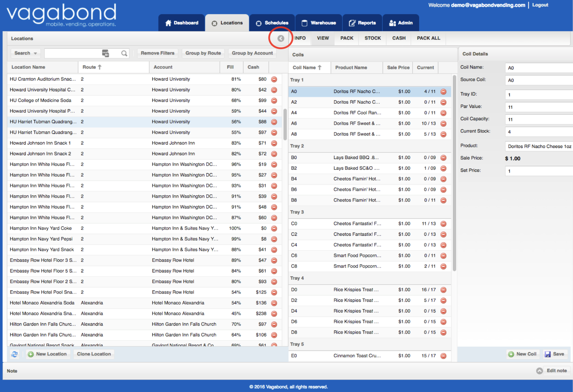Click the Logout link

tap(540, 5)
